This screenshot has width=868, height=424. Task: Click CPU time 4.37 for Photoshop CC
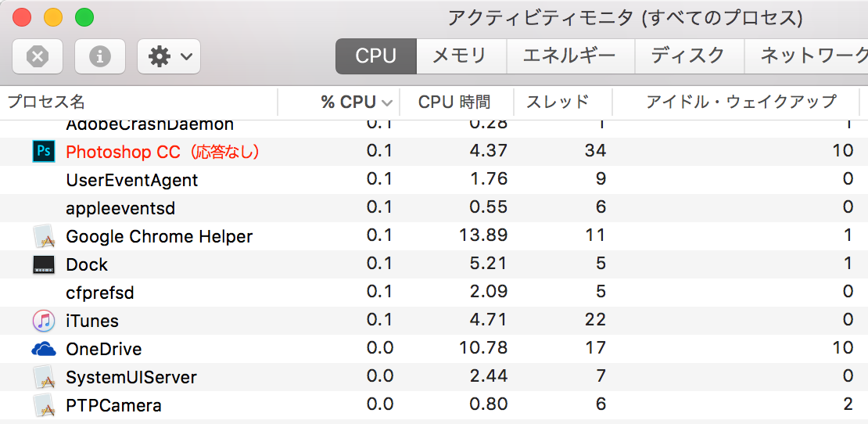click(x=488, y=150)
